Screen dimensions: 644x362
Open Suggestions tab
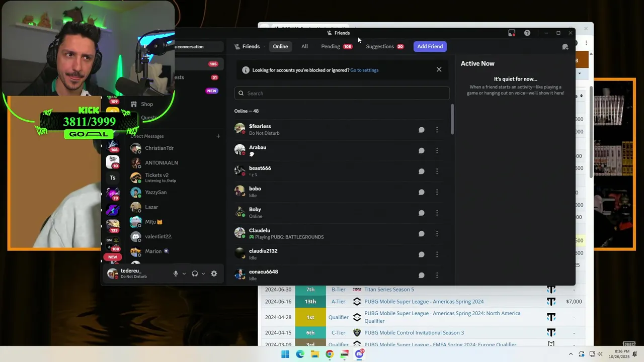(x=385, y=46)
